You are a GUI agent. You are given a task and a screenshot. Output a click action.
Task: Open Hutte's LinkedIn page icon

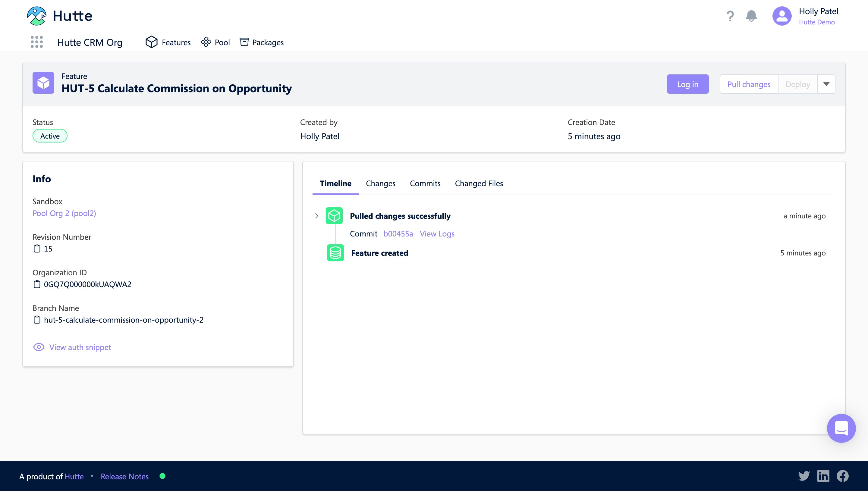point(823,476)
